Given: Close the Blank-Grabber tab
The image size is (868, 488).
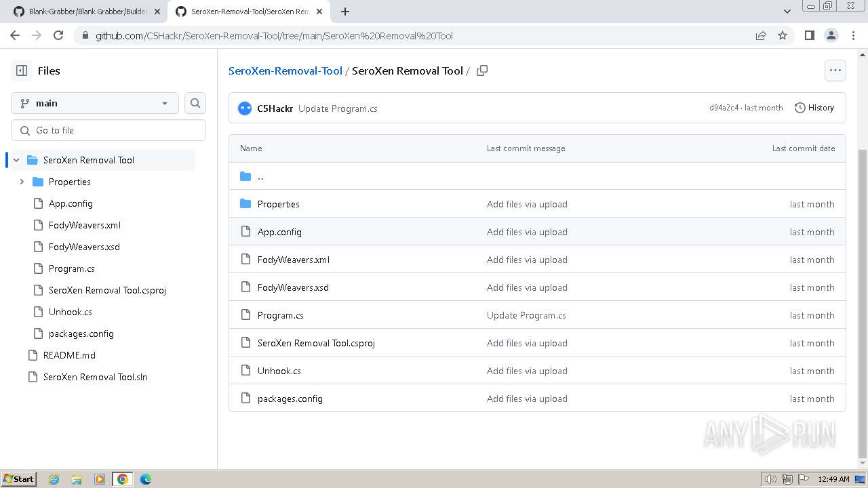Looking at the screenshot, I should (157, 12).
